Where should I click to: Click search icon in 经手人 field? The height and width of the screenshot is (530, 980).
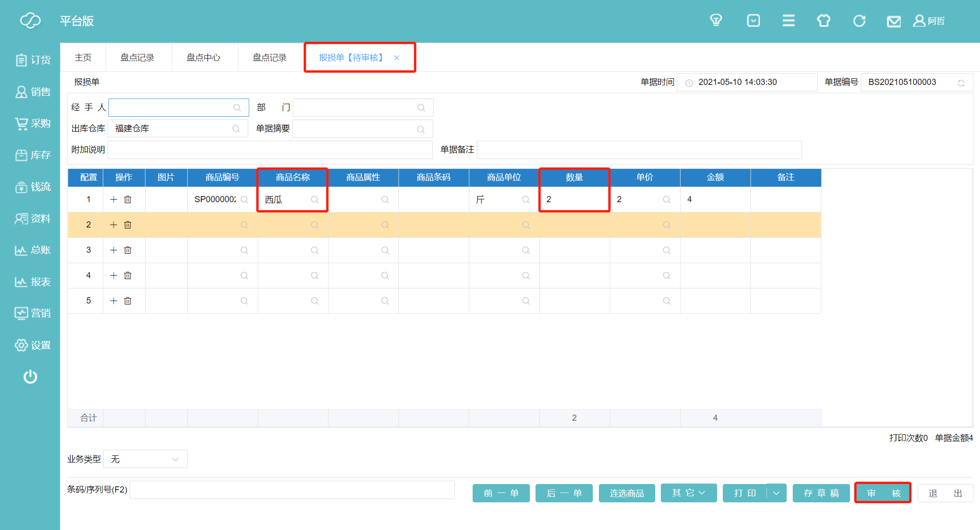(x=237, y=107)
